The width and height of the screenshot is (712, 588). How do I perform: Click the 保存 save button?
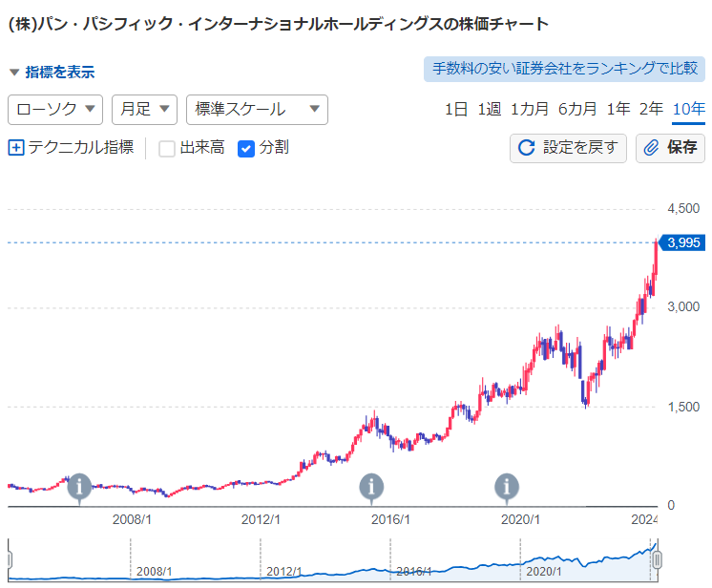click(x=670, y=148)
